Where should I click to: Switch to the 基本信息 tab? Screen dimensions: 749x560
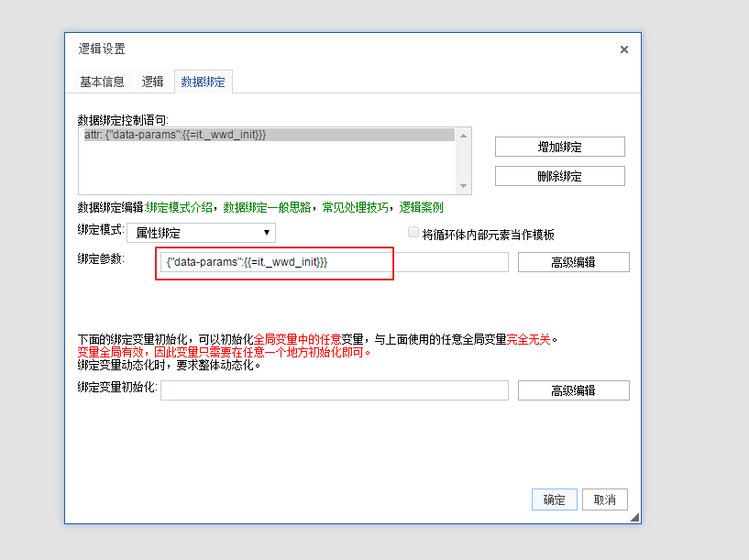(102, 82)
